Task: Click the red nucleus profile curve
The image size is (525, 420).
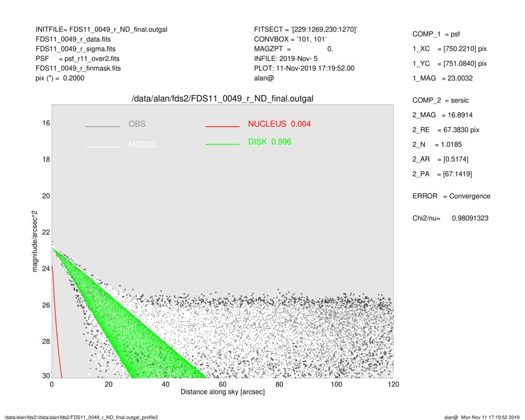Action: coord(56,322)
